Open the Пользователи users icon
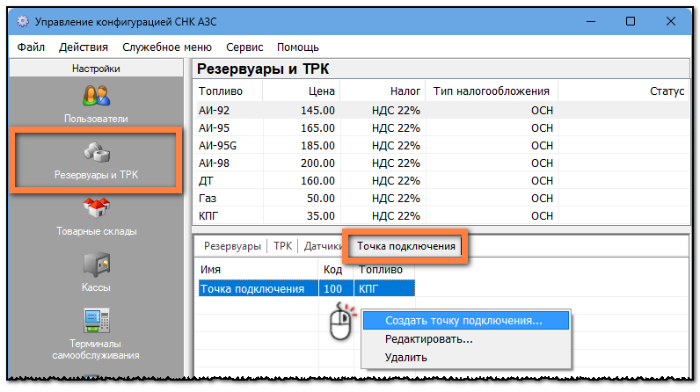This screenshot has height=392, width=700. point(96,96)
